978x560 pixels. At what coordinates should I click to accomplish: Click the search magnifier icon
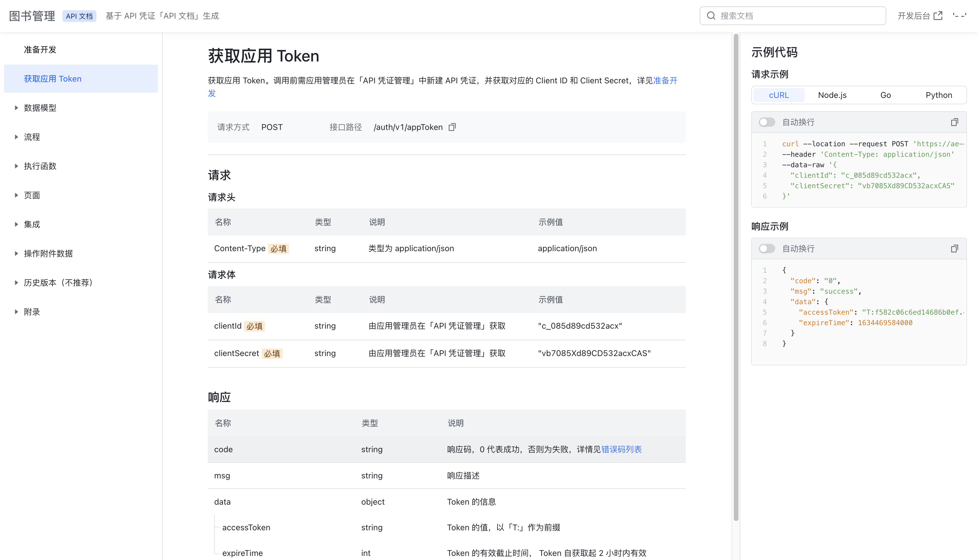coord(711,15)
